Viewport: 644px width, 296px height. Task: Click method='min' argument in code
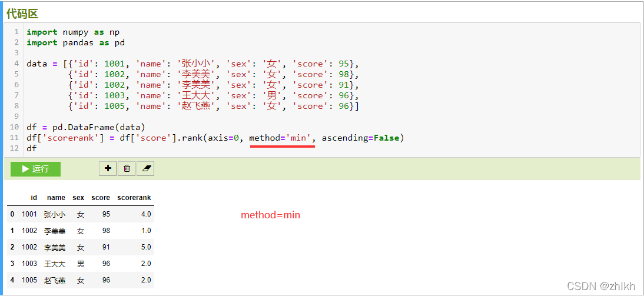click(x=280, y=138)
